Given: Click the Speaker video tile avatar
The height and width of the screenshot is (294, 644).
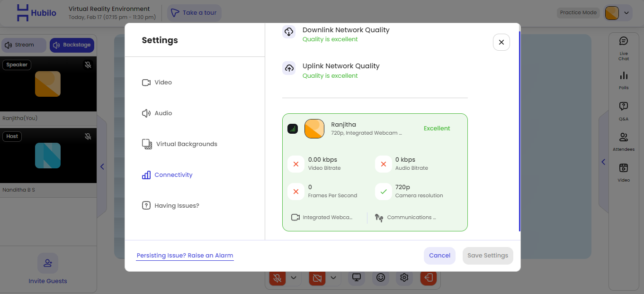Looking at the screenshot, I should pos(48,84).
